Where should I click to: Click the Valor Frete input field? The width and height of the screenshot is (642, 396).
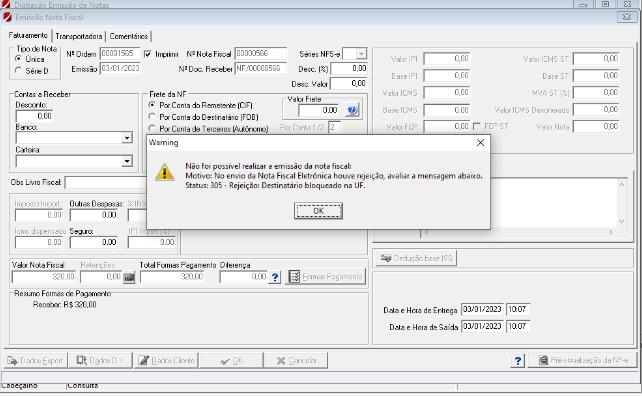tap(318, 110)
